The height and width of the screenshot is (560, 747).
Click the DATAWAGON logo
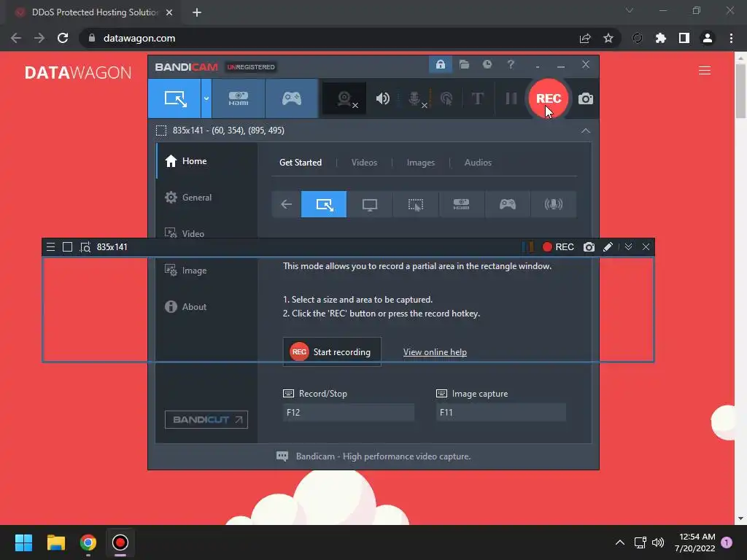pos(78,72)
